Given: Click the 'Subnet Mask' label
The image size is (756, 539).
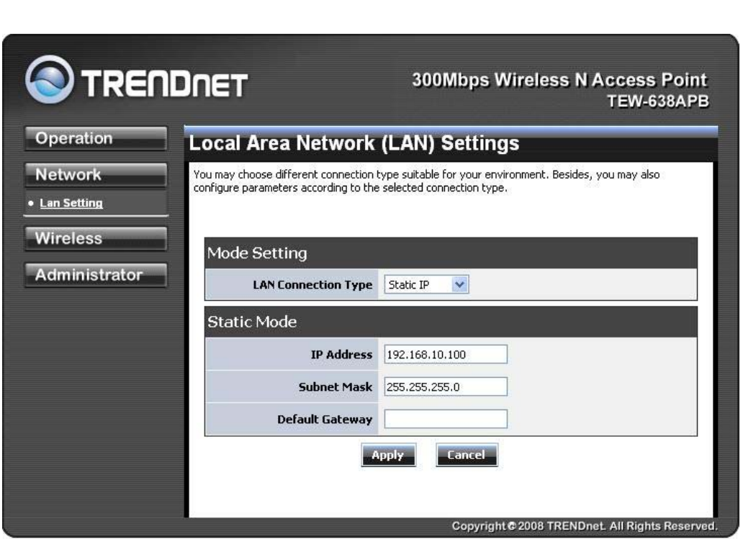Looking at the screenshot, I should 335,387.
